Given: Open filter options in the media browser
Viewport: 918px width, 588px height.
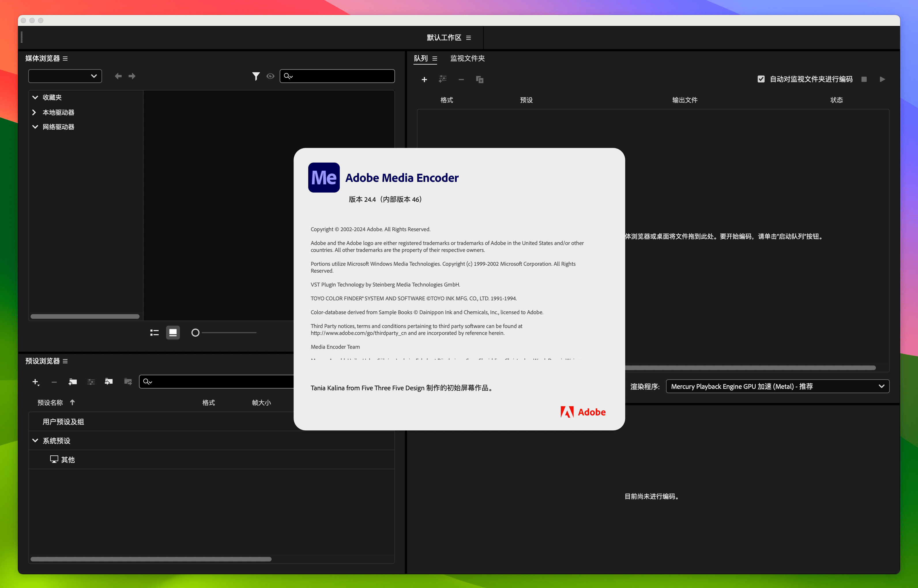Looking at the screenshot, I should tap(256, 76).
